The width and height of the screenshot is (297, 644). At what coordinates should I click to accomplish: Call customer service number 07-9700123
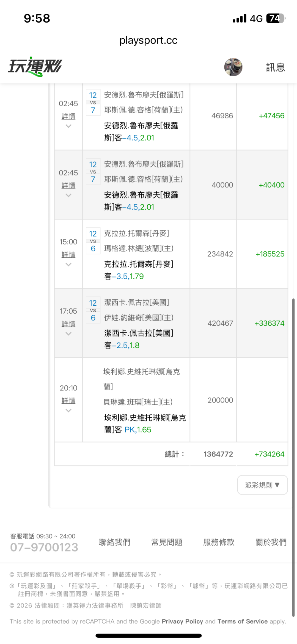44,547
